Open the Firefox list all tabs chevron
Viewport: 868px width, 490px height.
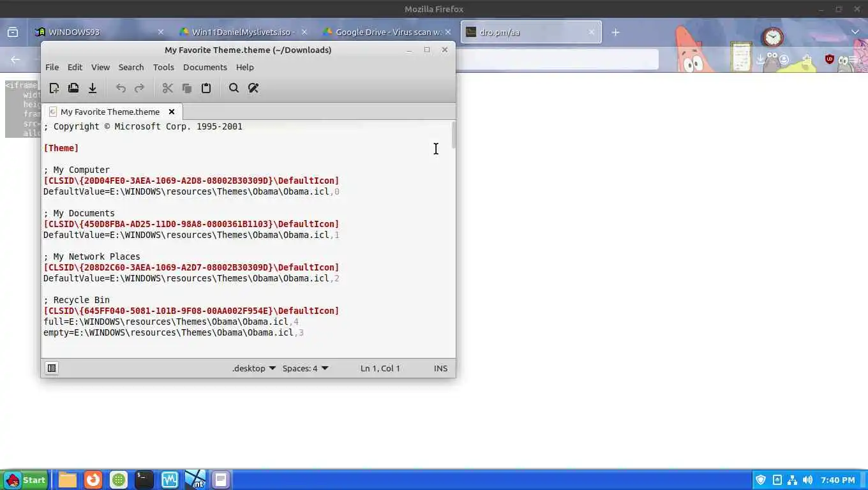pyautogui.click(x=855, y=32)
